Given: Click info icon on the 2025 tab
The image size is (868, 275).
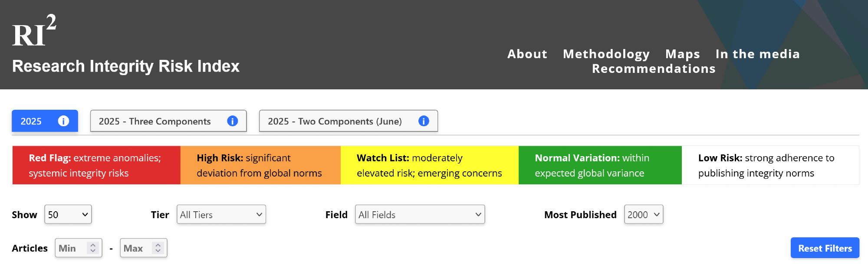Looking at the screenshot, I should coord(63,121).
